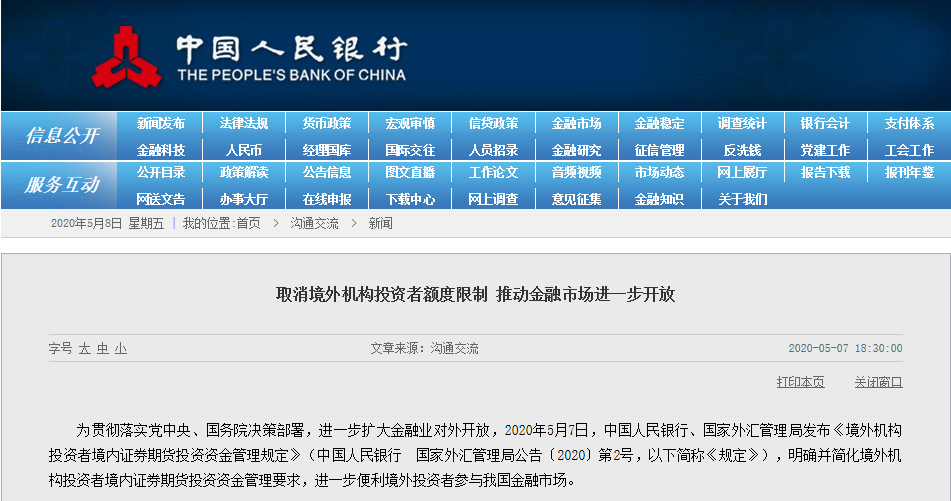
Task: Go to 金融科技 section
Action: (x=161, y=150)
